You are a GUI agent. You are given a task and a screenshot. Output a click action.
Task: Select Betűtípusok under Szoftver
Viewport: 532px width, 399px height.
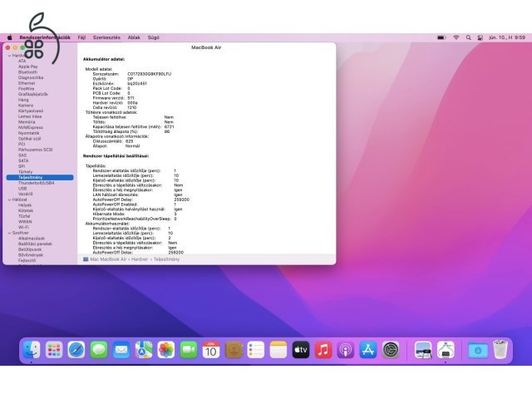pos(30,249)
